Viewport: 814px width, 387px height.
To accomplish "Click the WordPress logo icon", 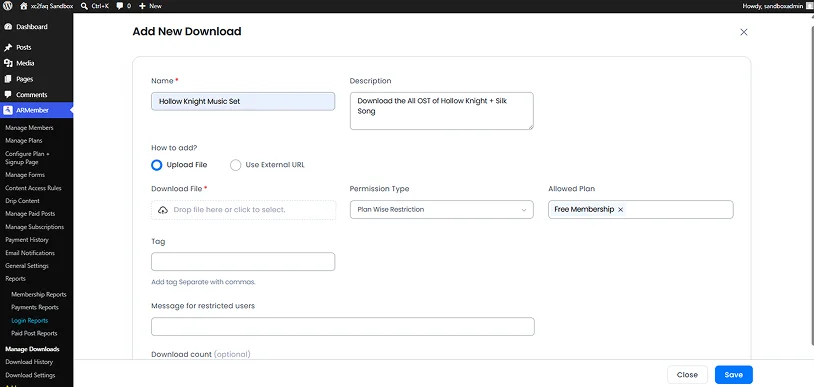I will click(x=8, y=6).
